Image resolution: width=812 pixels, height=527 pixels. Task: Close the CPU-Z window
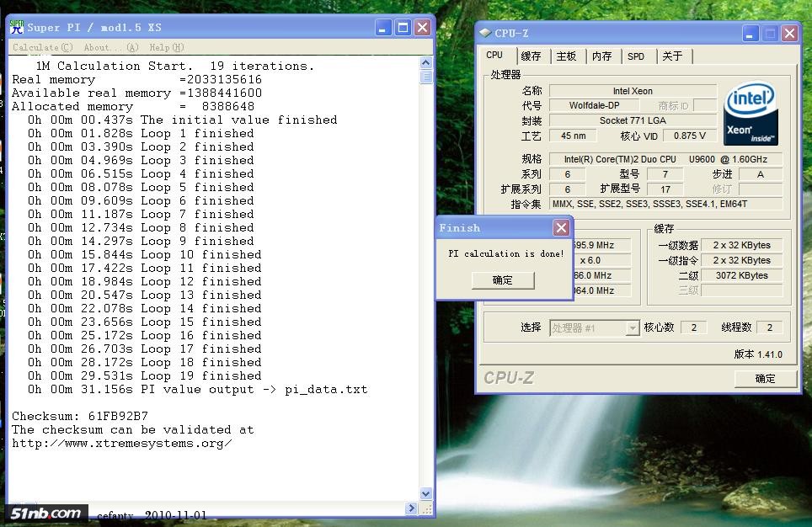(789, 34)
